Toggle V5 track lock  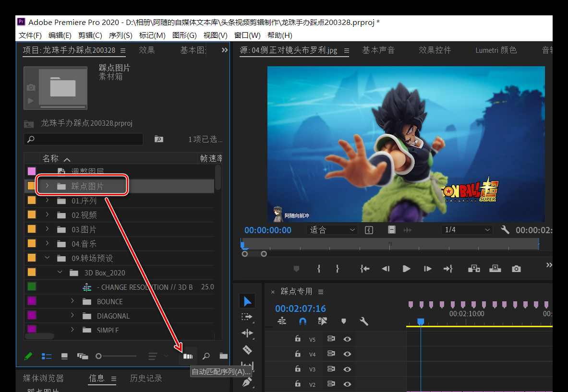pyautogui.click(x=297, y=338)
